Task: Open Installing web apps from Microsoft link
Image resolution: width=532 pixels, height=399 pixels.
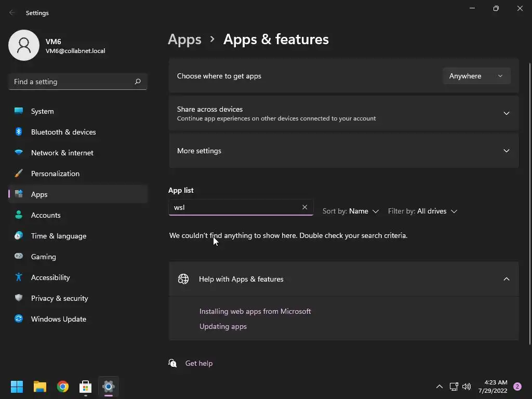Action: 255,311
